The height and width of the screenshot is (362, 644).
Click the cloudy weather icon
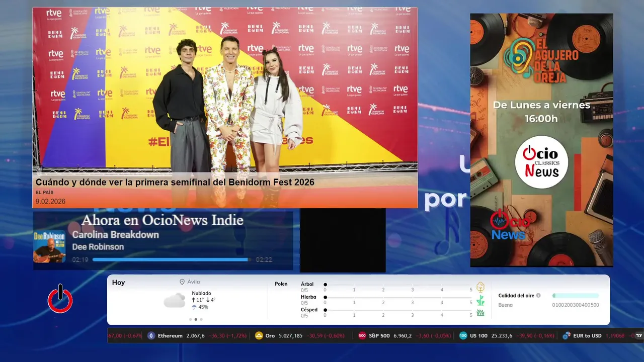coord(174,300)
